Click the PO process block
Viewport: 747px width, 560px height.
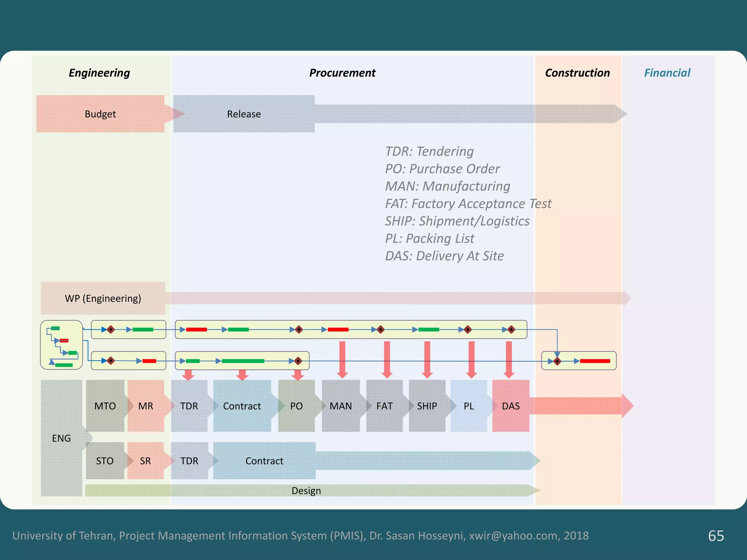[296, 406]
